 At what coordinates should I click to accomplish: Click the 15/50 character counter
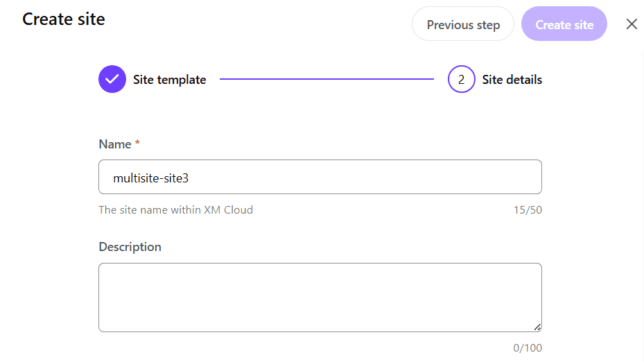tap(528, 210)
